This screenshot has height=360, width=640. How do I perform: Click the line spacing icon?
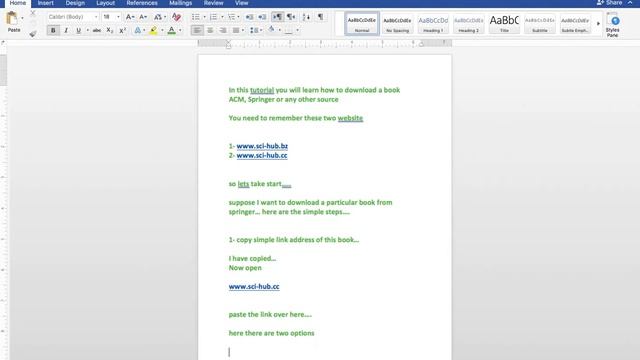[x=254, y=30]
